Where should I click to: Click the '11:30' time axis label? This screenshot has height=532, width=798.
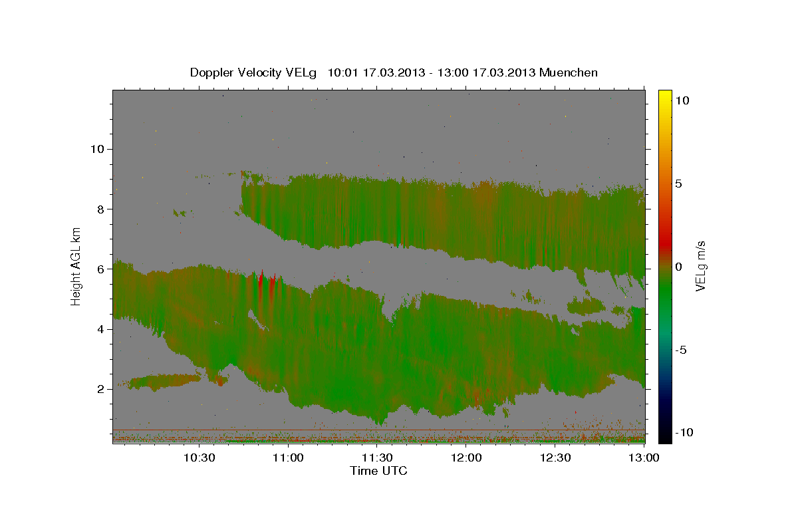point(377,458)
